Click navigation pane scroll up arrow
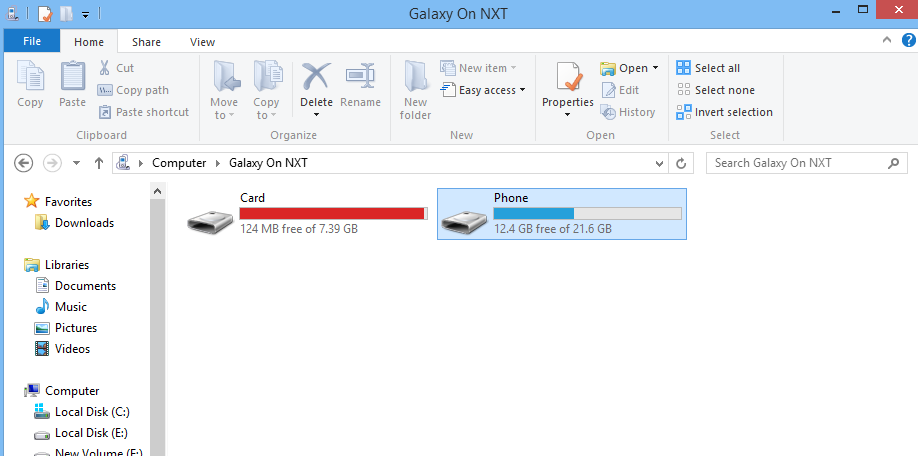Image resolution: width=918 pixels, height=456 pixels. click(157, 191)
